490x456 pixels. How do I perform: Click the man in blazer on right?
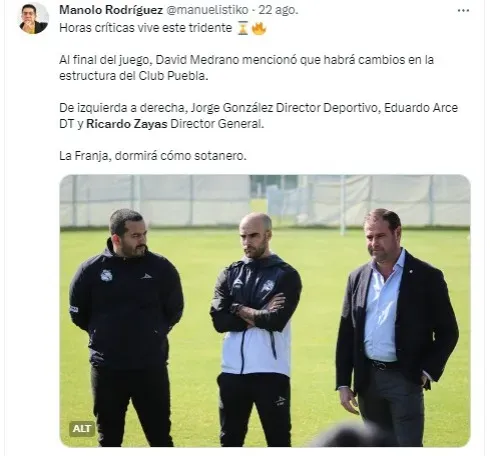pos(397,327)
